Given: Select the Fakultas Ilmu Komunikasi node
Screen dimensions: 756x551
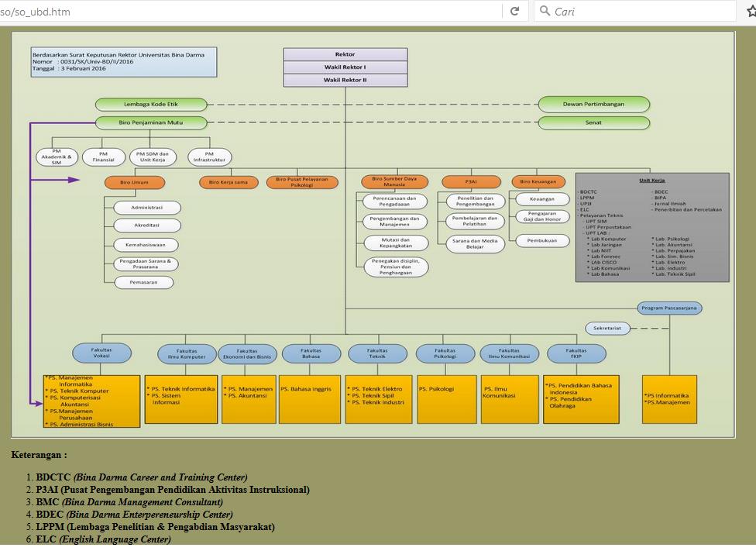Looking at the screenshot, I should (x=509, y=353).
